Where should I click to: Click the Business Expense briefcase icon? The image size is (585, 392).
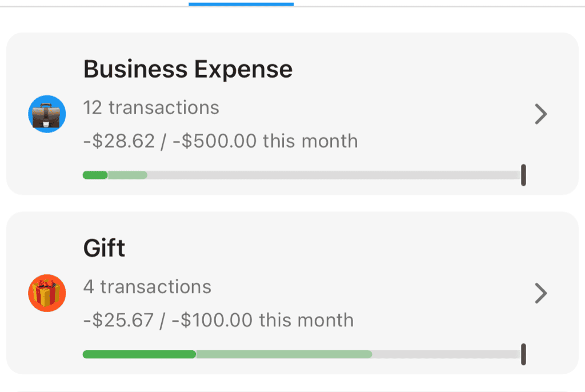click(47, 114)
